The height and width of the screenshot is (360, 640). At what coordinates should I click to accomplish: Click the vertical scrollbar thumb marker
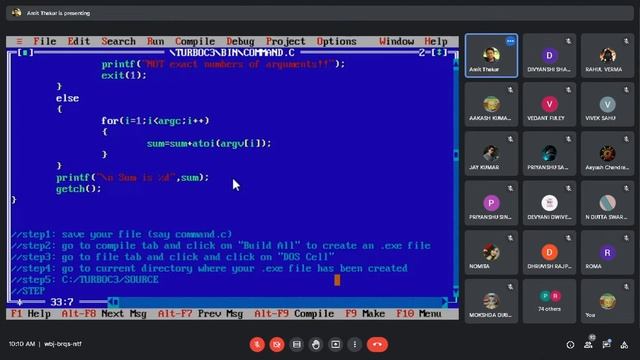tap(456, 155)
